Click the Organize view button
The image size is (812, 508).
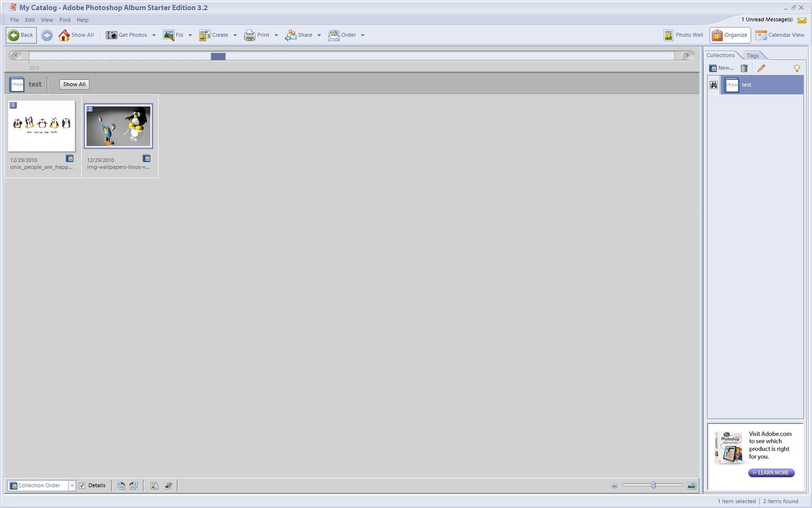pyautogui.click(x=730, y=35)
